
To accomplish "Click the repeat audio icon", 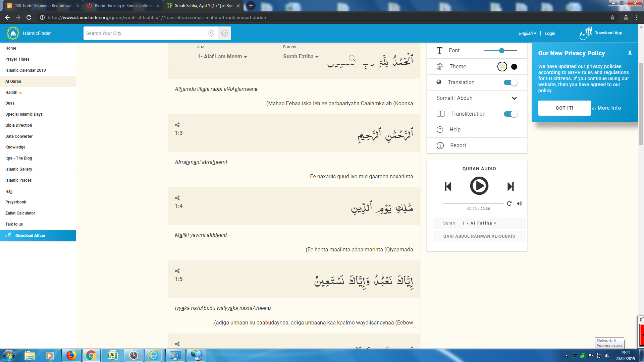I will [x=509, y=203].
